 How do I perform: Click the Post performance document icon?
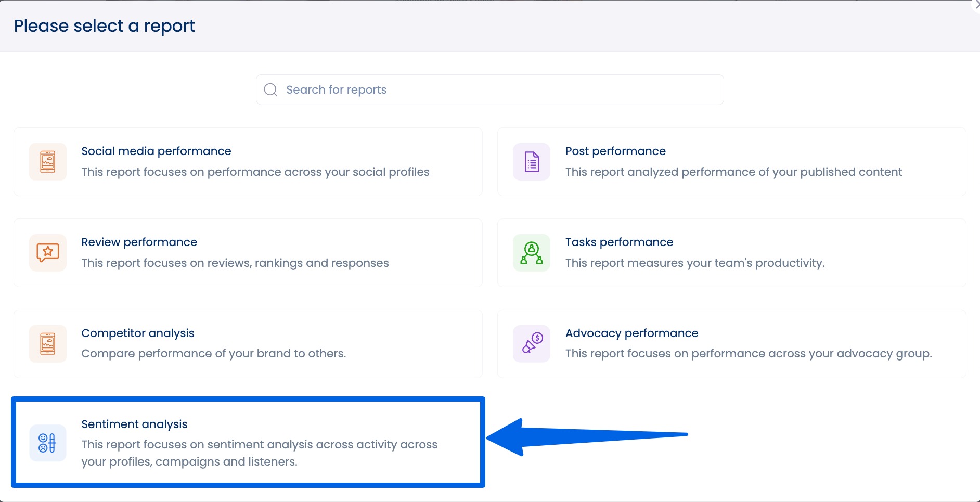click(x=531, y=161)
